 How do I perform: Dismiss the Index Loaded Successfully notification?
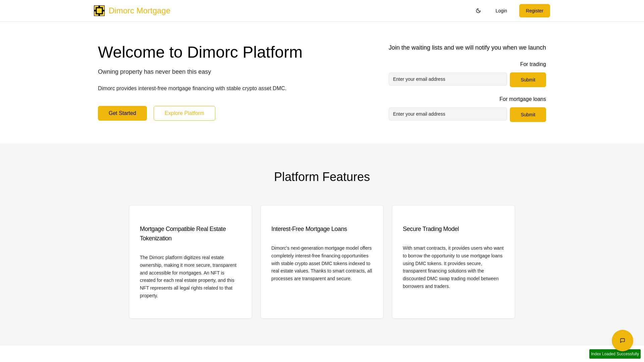(615, 354)
